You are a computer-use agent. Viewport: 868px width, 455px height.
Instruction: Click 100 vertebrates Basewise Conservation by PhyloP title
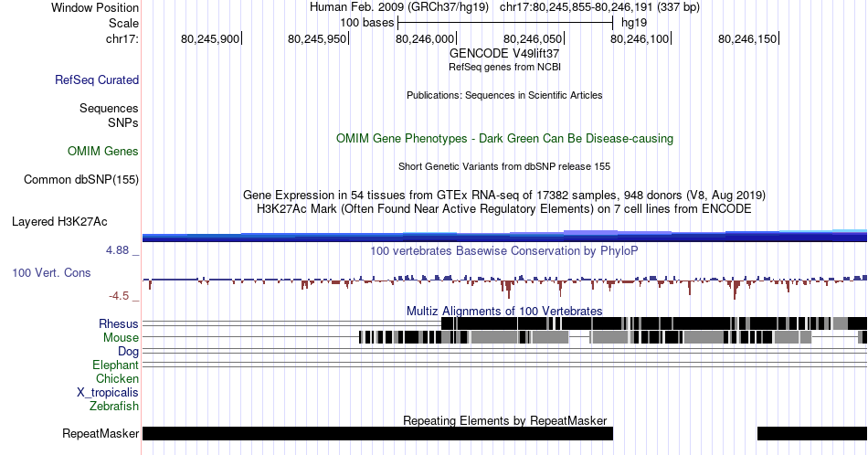click(x=504, y=250)
